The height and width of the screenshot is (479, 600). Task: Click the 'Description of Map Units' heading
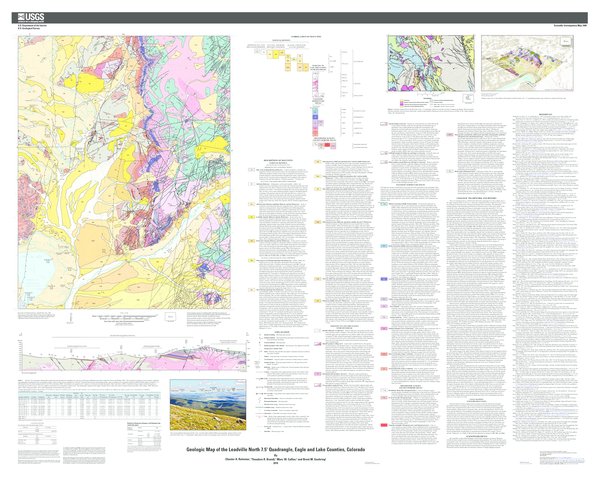click(x=278, y=160)
